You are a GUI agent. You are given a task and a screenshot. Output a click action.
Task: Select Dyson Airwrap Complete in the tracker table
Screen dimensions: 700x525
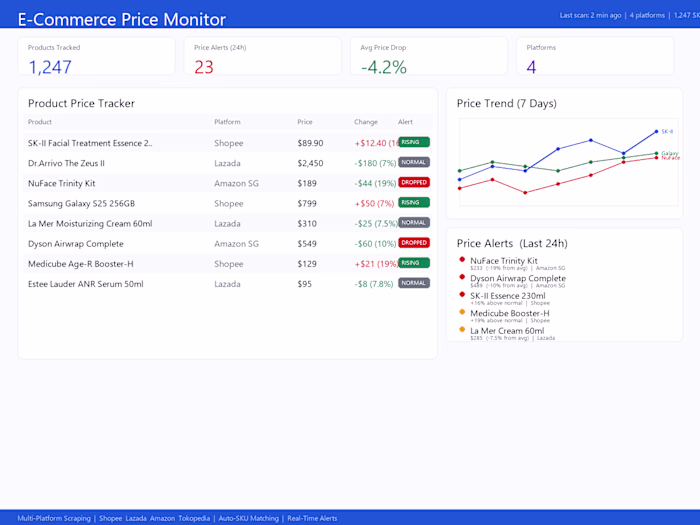pos(75,244)
